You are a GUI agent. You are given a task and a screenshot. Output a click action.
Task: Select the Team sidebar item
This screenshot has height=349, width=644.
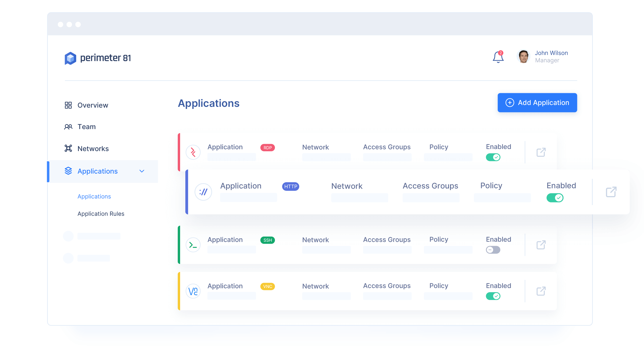(x=86, y=127)
